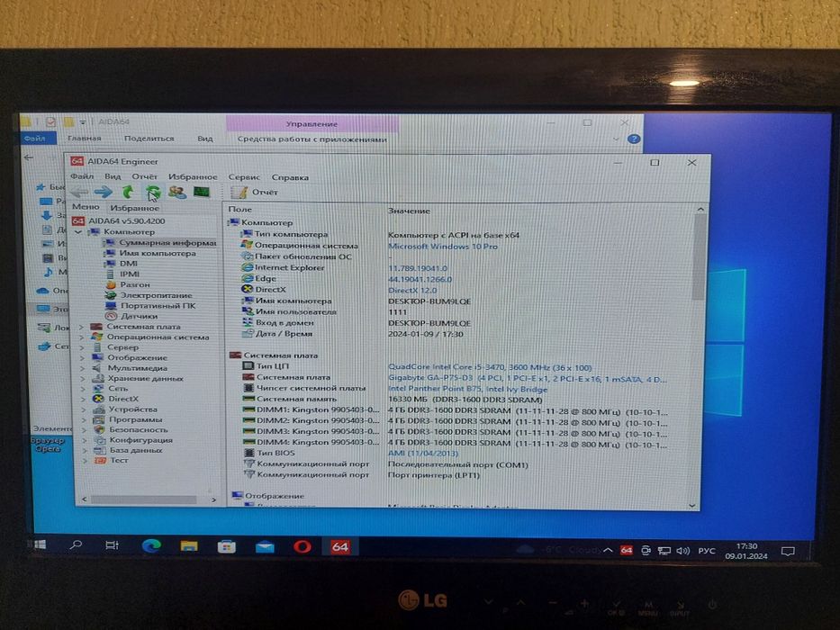Open Intel Panther Point B75 chipset link
Image resolution: width=840 pixels, height=630 pixels.
pyautogui.click(x=467, y=389)
